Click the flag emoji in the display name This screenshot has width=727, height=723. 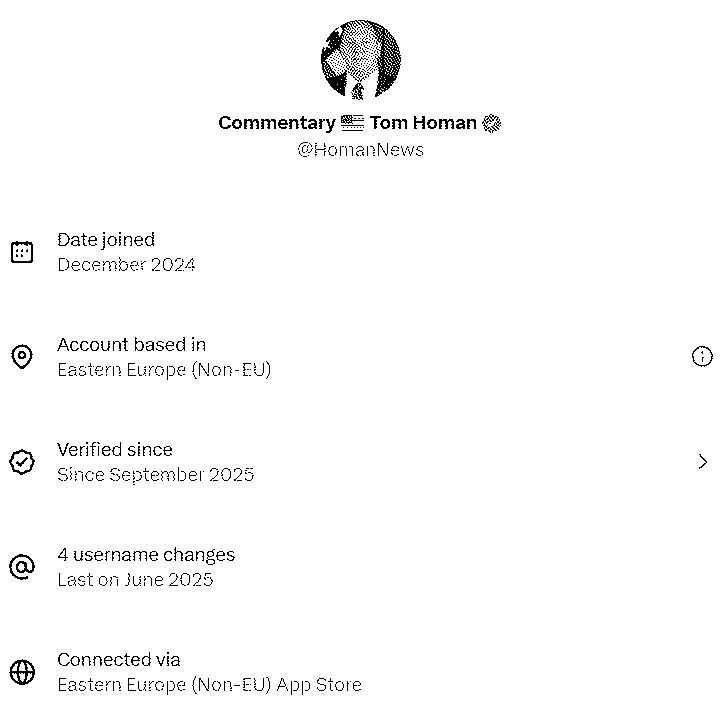(352, 123)
